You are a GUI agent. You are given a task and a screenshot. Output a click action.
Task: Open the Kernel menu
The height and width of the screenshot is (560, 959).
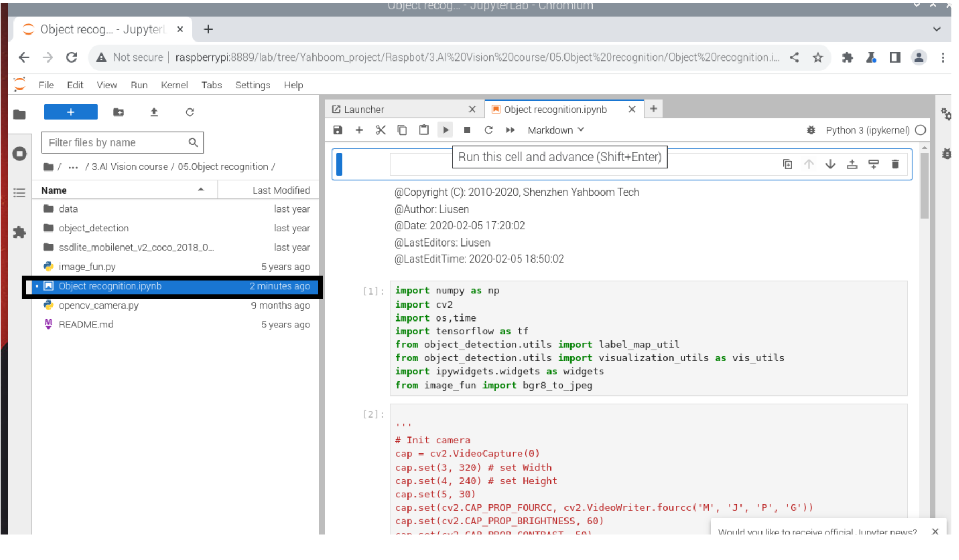174,85
